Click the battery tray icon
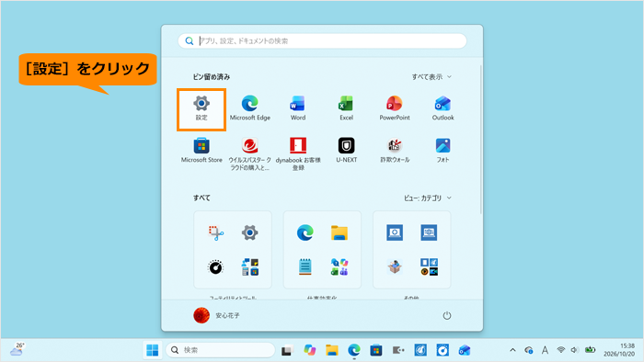Screen dimensions: 644x362 point(591,350)
